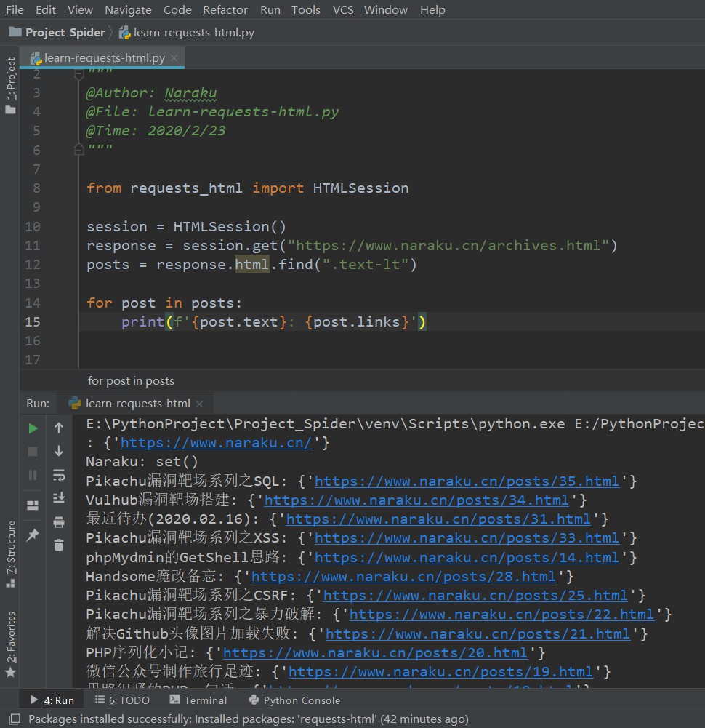
Task: Collapse the docstring fold marker at line 6
Action: point(79,149)
